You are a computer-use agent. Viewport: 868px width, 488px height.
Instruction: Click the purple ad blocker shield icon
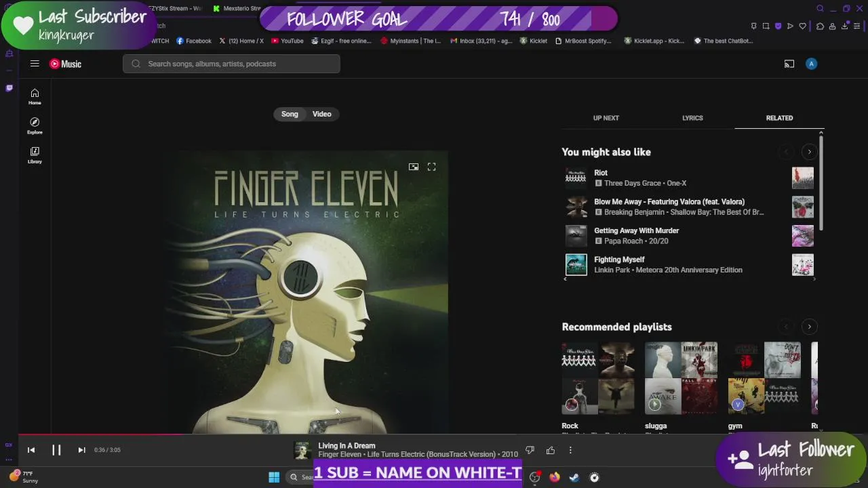click(778, 26)
